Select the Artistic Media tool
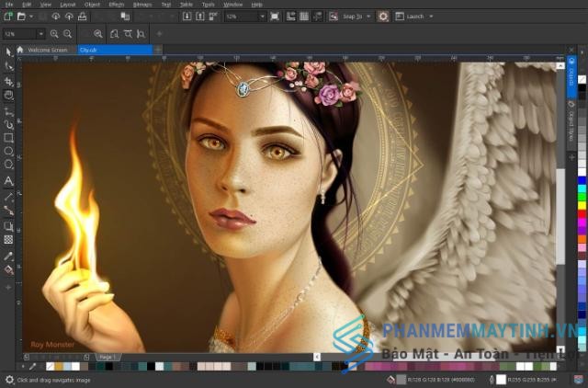588x388 pixels. click(8, 124)
